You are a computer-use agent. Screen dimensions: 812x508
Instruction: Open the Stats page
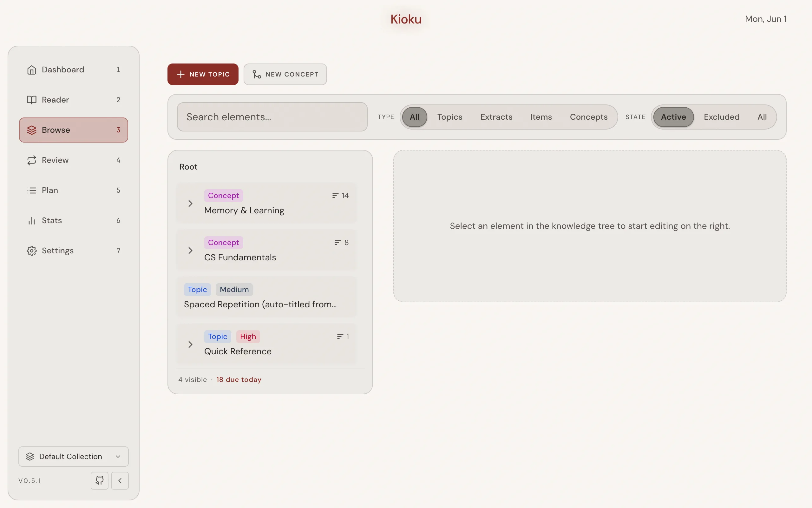[74, 221]
